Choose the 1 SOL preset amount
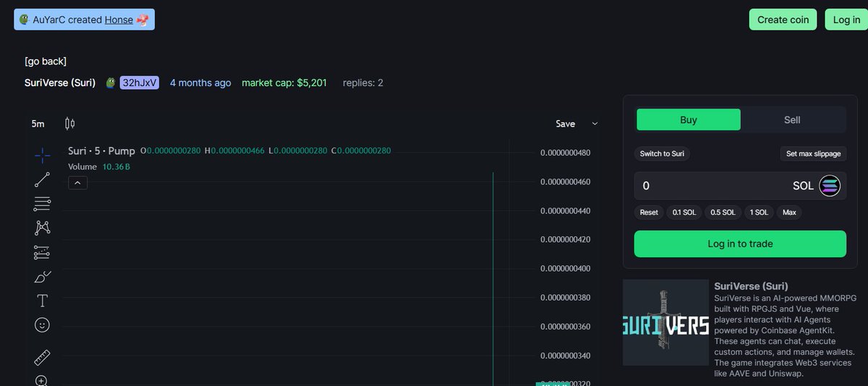 click(x=759, y=212)
